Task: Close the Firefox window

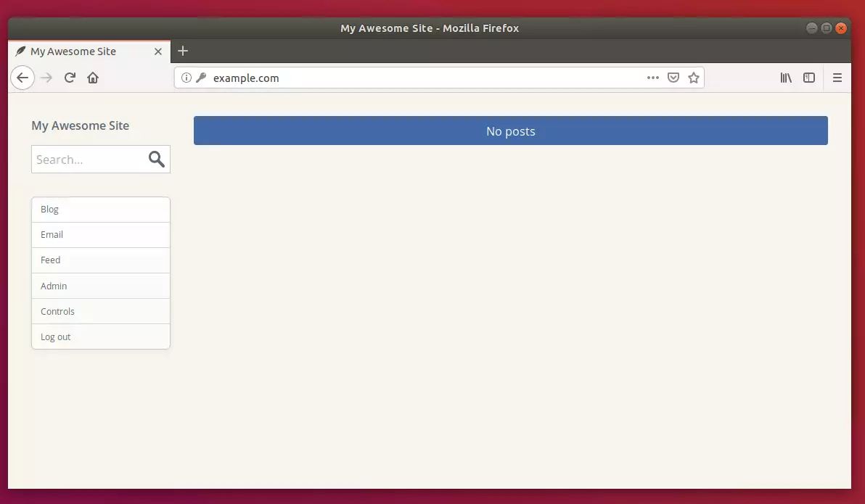Action: (x=841, y=28)
